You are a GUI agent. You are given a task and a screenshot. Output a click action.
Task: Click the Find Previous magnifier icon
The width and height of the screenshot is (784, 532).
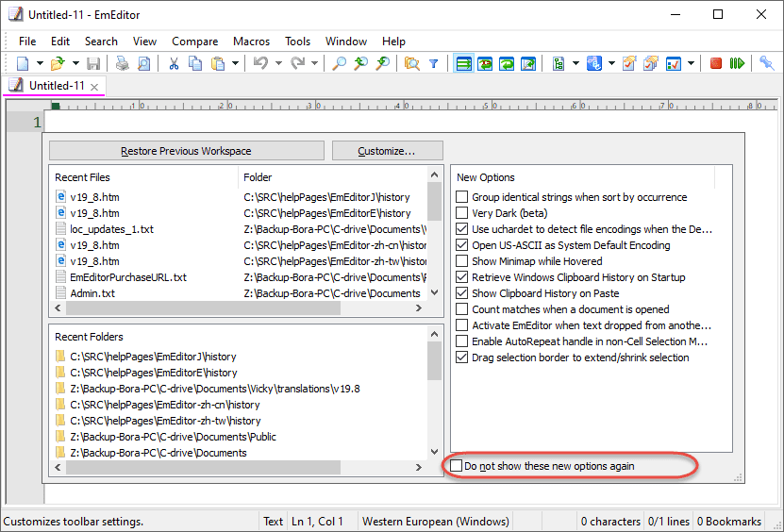(360, 63)
